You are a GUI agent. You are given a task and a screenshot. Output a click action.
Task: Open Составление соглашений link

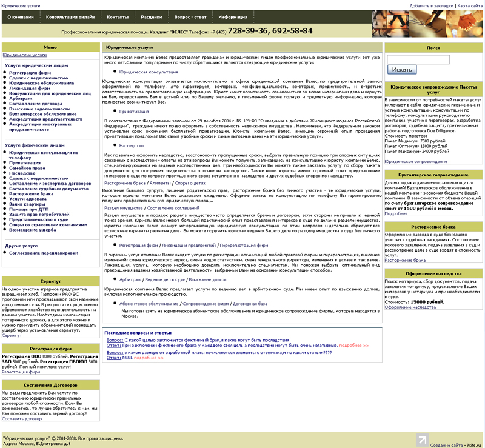pos(173,208)
